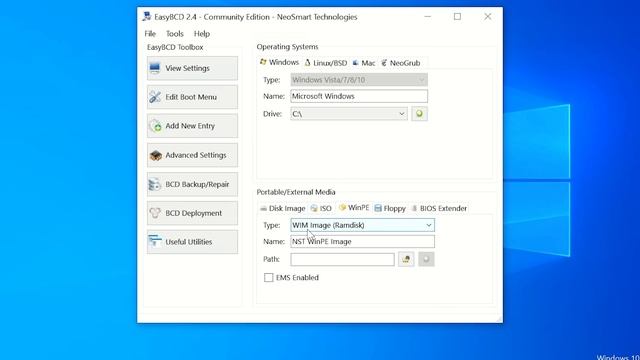Click the greyed add entry icon beside Path
Screen dimensions: 640x360
426,259
